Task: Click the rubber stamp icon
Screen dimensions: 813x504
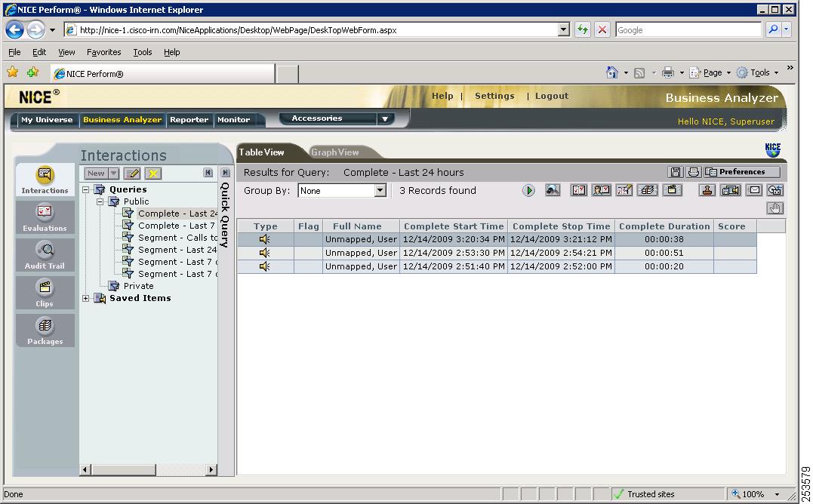Action: [707, 190]
